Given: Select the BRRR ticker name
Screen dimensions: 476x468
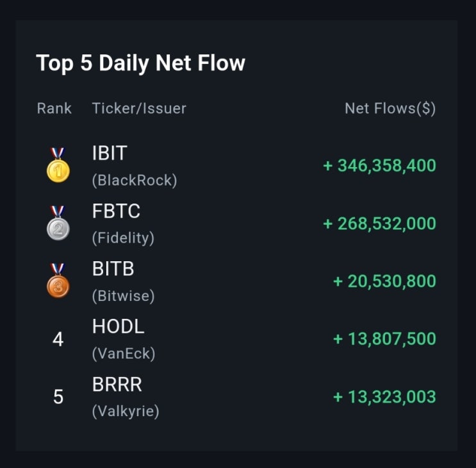Looking at the screenshot, I should point(117,384).
